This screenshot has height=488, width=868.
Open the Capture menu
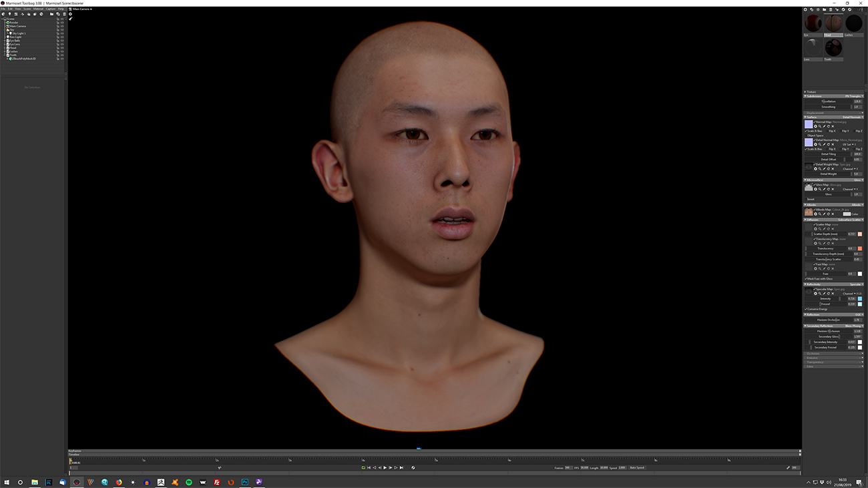tap(51, 9)
